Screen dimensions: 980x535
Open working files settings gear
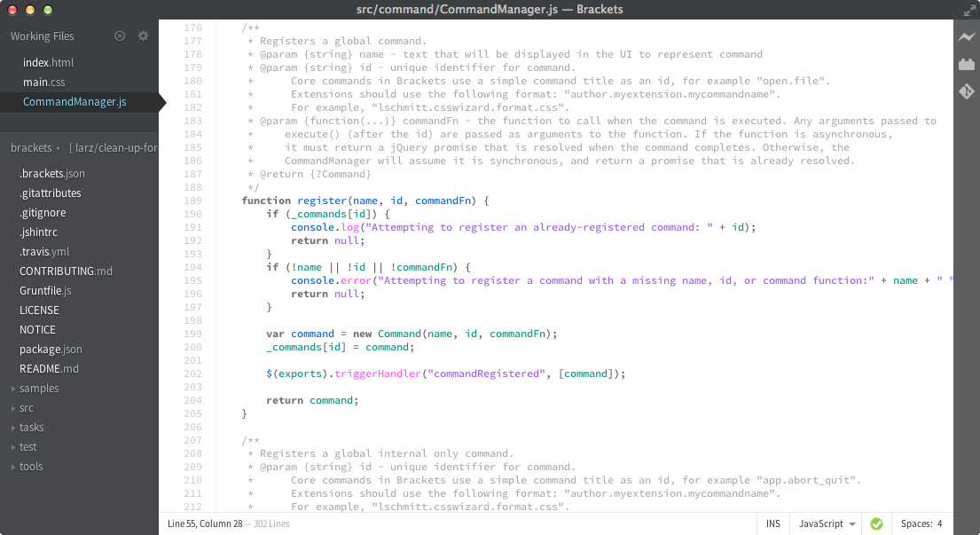(143, 36)
